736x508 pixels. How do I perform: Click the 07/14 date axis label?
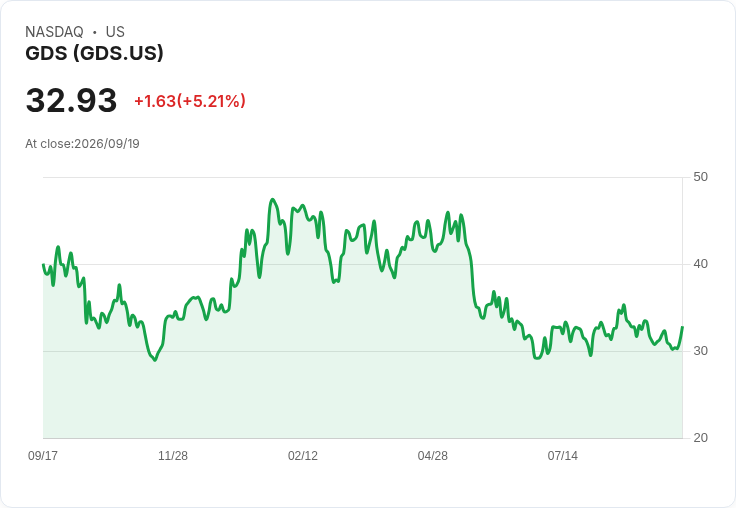tap(562, 456)
